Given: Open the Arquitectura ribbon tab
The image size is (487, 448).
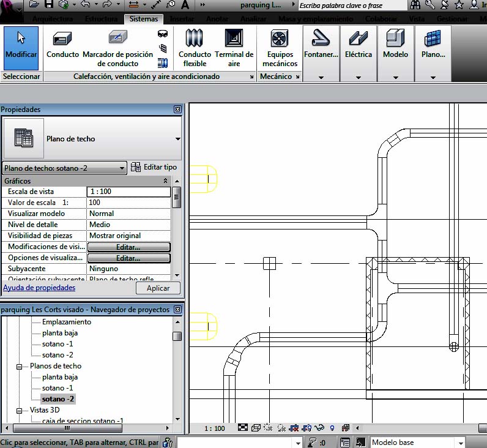Looking at the screenshot, I should tap(53, 19).
